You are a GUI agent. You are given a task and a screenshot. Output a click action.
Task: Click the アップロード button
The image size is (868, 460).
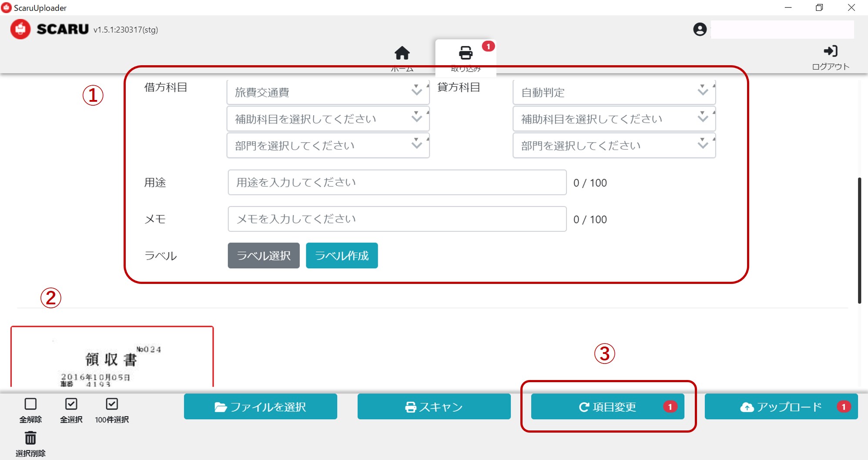781,407
